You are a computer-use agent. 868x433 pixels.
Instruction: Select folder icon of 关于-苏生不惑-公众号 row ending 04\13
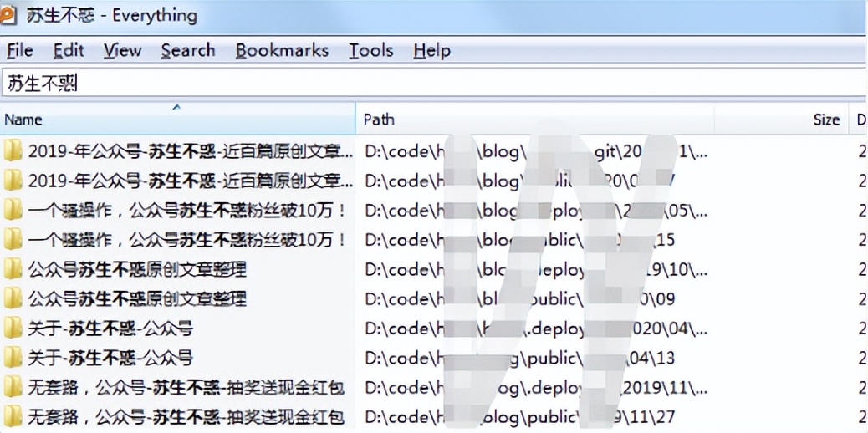[13, 359]
